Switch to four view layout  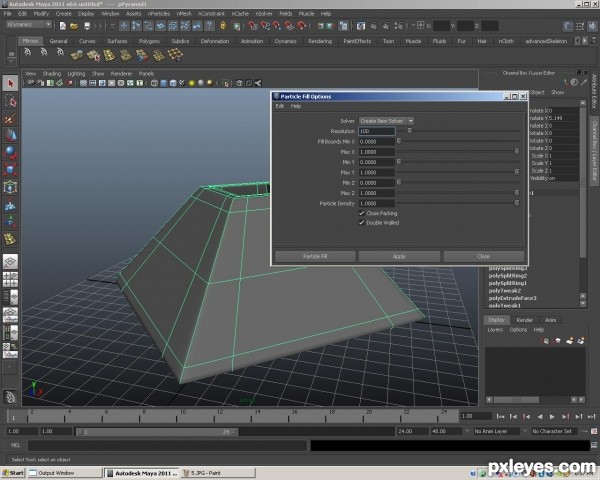[10, 279]
